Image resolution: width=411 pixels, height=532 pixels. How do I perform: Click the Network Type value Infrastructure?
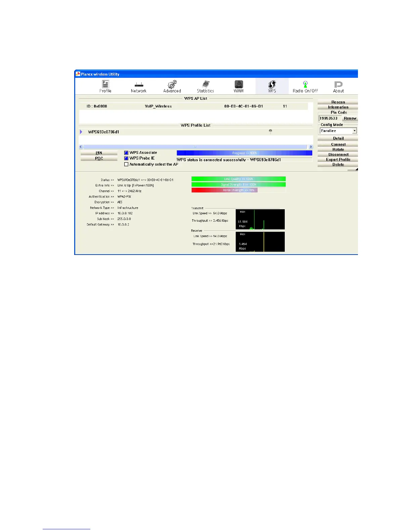(x=128, y=208)
